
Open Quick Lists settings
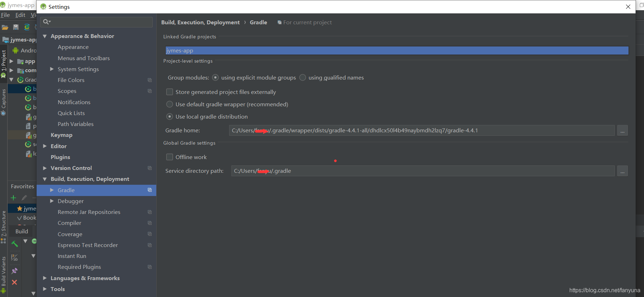(71, 113)
